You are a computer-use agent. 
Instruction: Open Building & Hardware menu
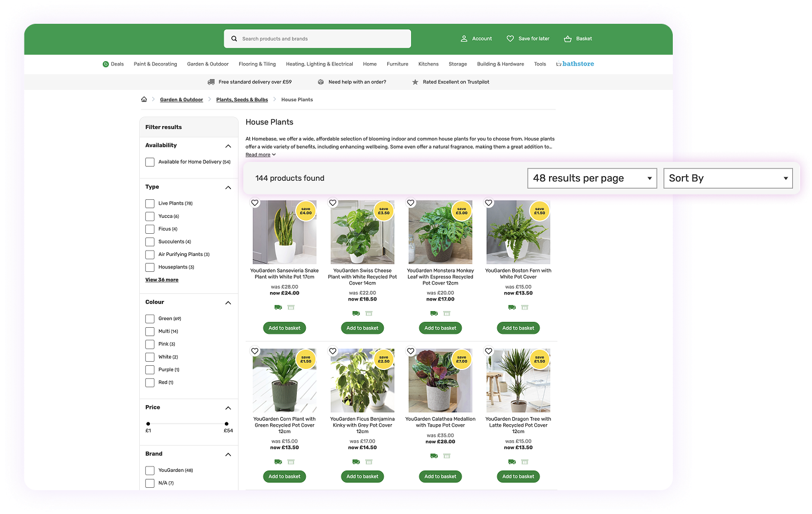click(500, 64)
